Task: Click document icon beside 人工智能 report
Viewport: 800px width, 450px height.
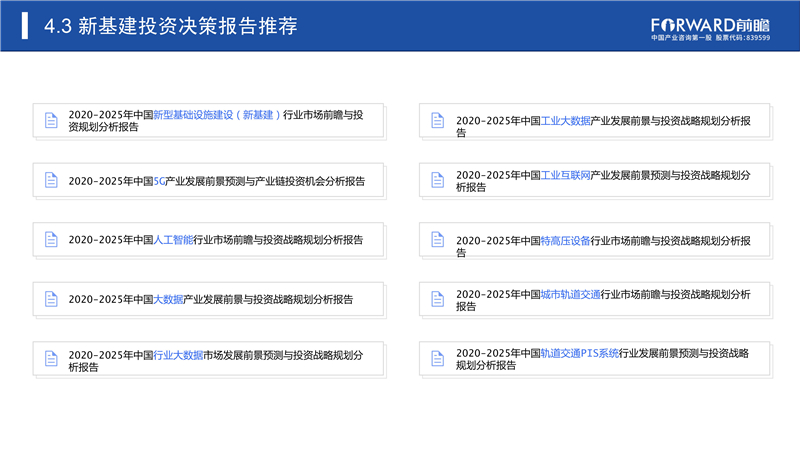Action: (x=51, y=240)
